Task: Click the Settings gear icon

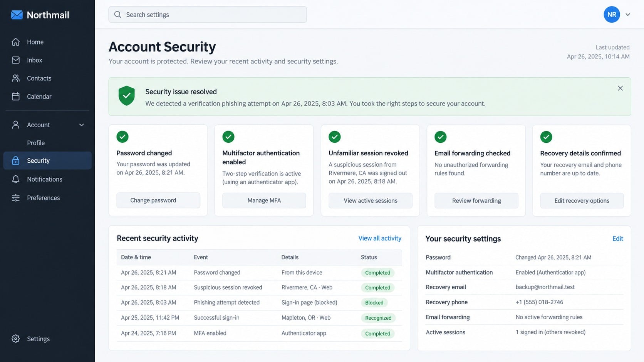Action: [x=16, y=339]
